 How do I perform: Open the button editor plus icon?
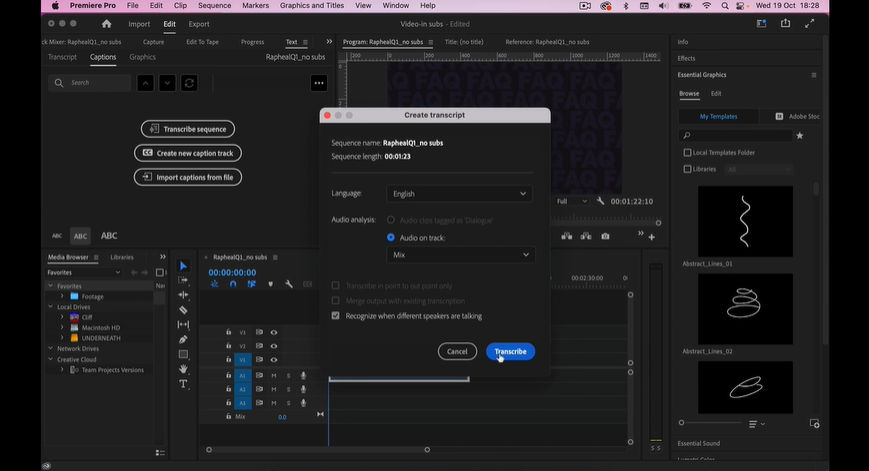652,237
